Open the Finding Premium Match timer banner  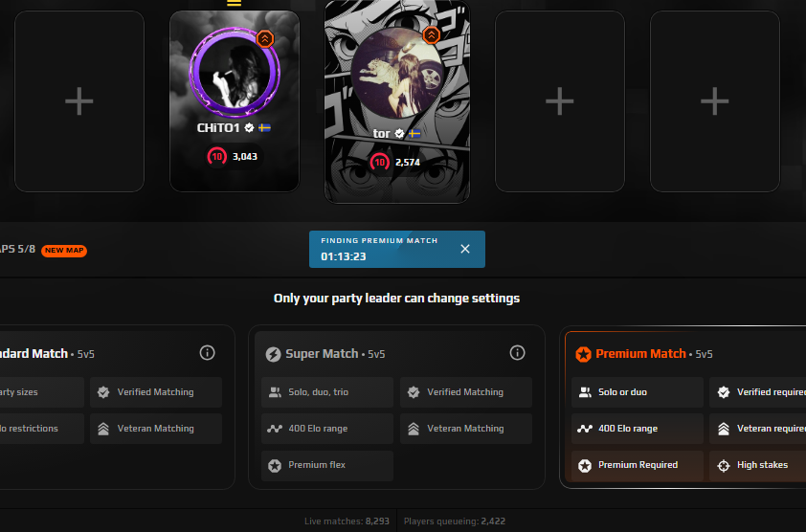[397, 250]
